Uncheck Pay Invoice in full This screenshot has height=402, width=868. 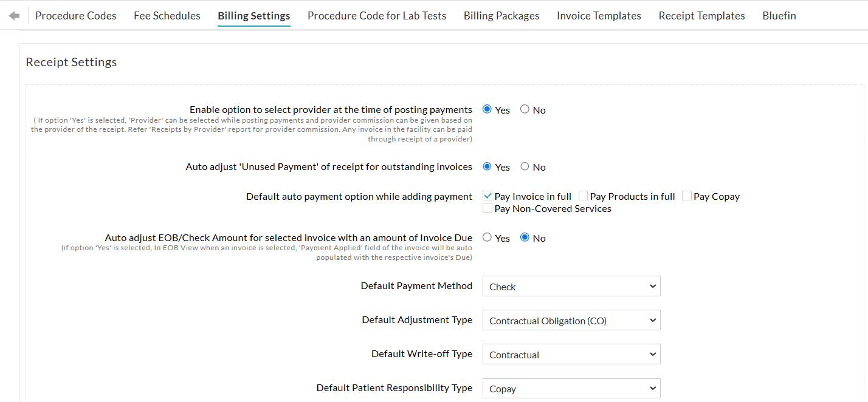pos(487,196)
